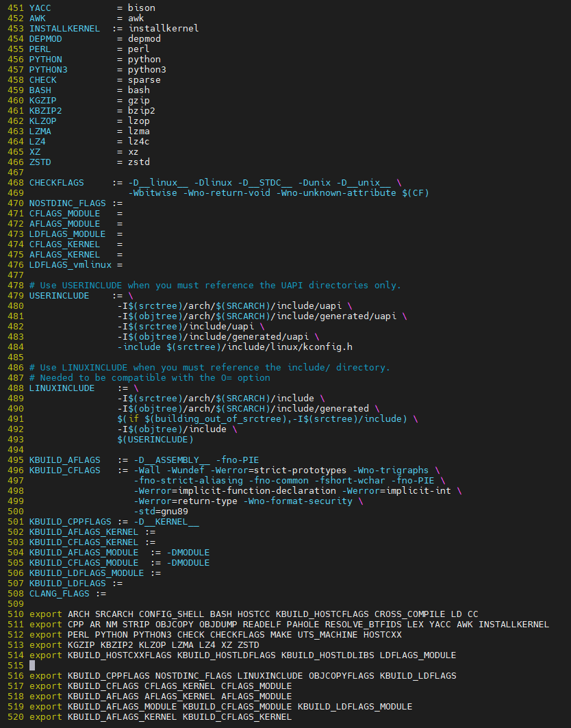Click -Wno-trigraphs on line 496
Screen dimensions: 571x728
390,470
